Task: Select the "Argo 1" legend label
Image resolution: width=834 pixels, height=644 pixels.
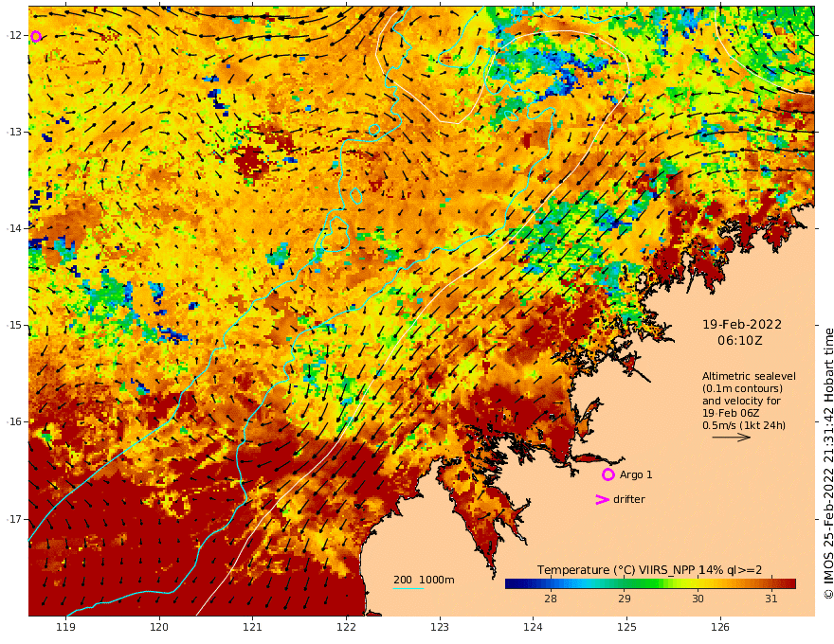Action: tap(636, 474)
